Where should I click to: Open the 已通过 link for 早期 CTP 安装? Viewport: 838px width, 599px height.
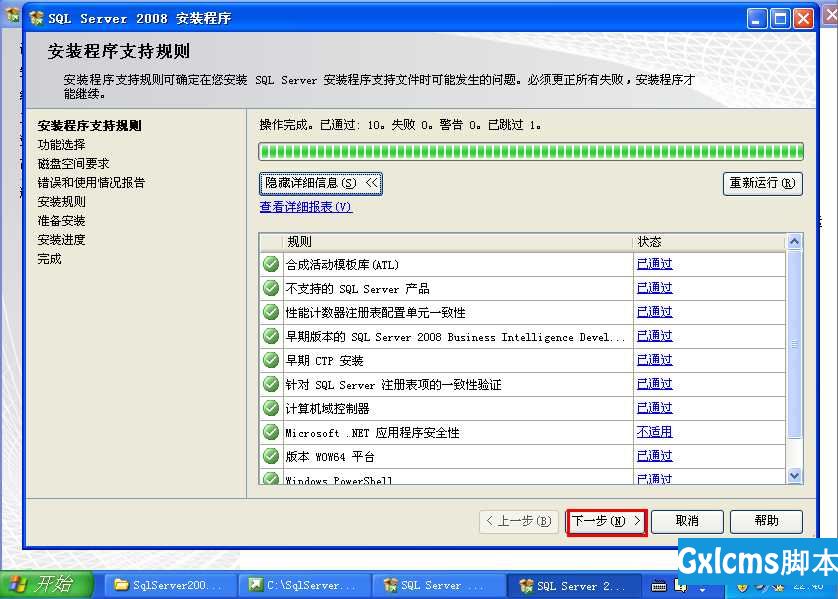click(654, 360)
